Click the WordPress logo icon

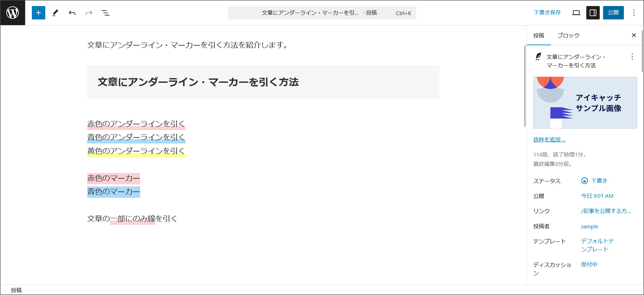click(13, 13)
